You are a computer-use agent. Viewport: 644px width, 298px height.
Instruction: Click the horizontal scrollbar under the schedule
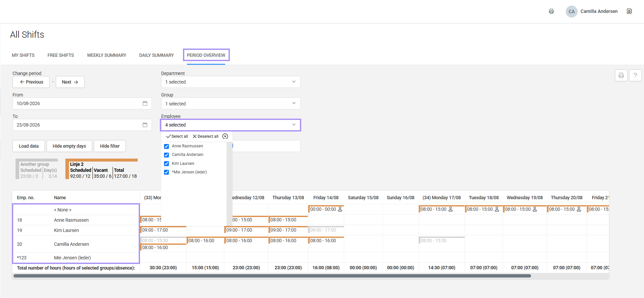272,276
